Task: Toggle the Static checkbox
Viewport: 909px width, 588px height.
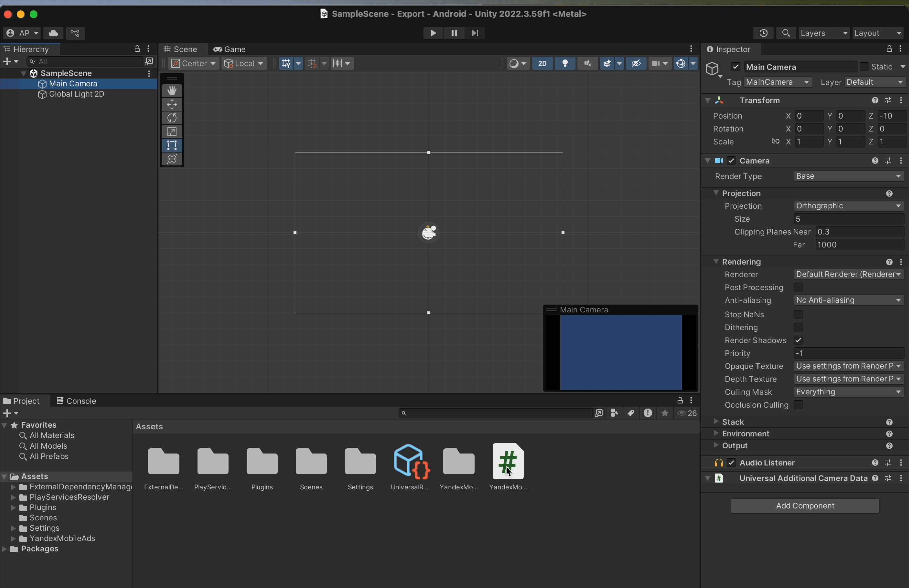Action: (x=864, y=67)
